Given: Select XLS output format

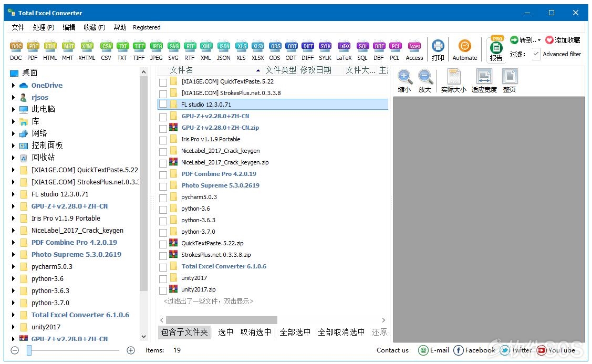Looking at the screenshot, I should pos(241,50).
